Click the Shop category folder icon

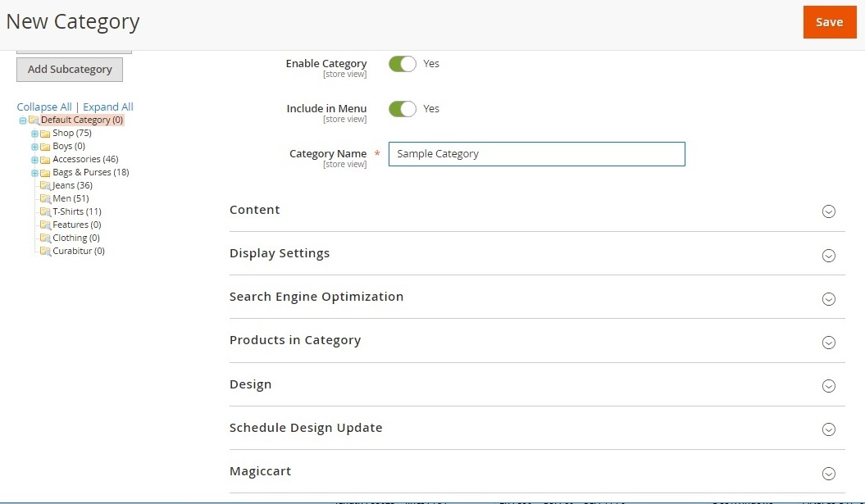45,134
